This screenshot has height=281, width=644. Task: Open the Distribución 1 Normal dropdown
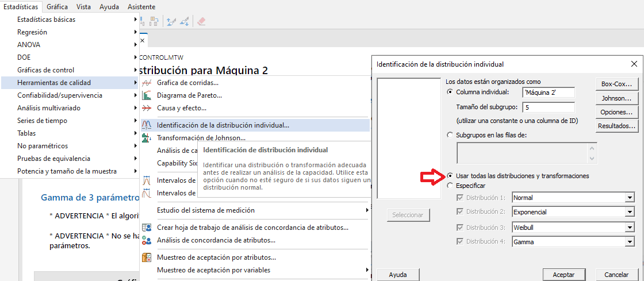[x=630, y=198]
